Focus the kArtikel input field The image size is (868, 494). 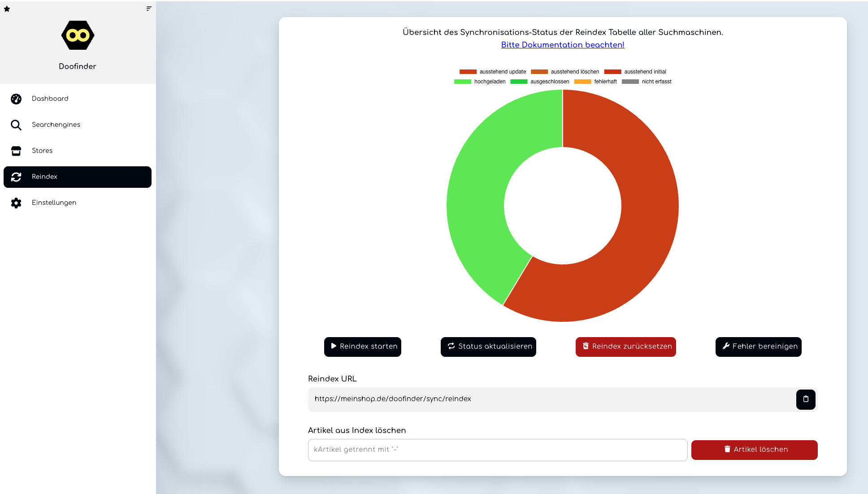click(x=497, y=450)
